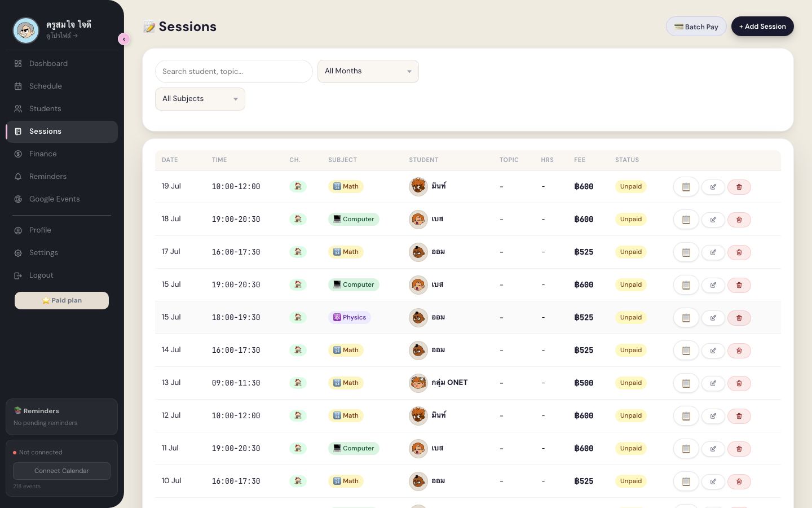Open clipboard notes for 15 Jul Physics session
Image resolution: width=812 pixels, height=508 pixels.
click(686, 318)
